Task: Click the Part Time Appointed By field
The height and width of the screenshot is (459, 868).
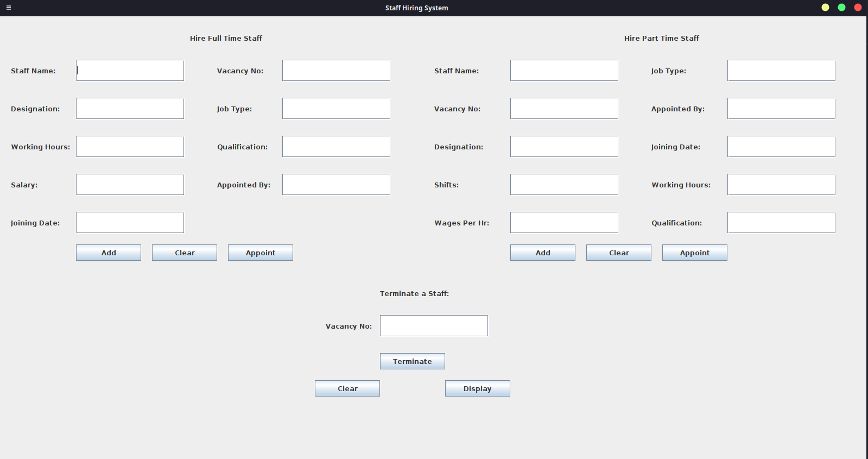Action: [x=781, y=109]
